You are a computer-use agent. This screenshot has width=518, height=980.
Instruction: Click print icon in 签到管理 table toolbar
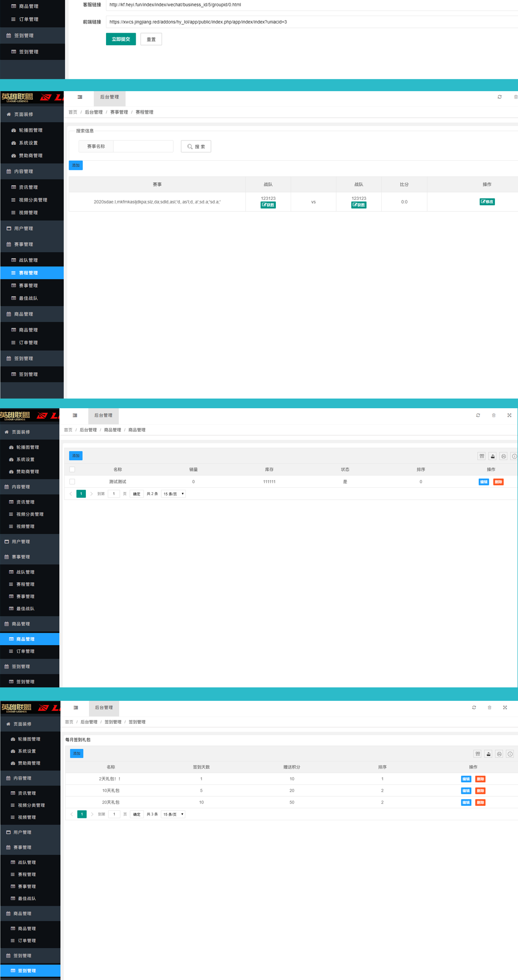coord(499,754)
